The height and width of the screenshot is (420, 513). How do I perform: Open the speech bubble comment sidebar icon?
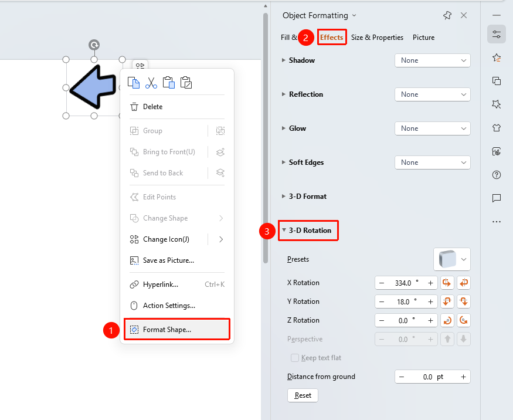[497, 198]
